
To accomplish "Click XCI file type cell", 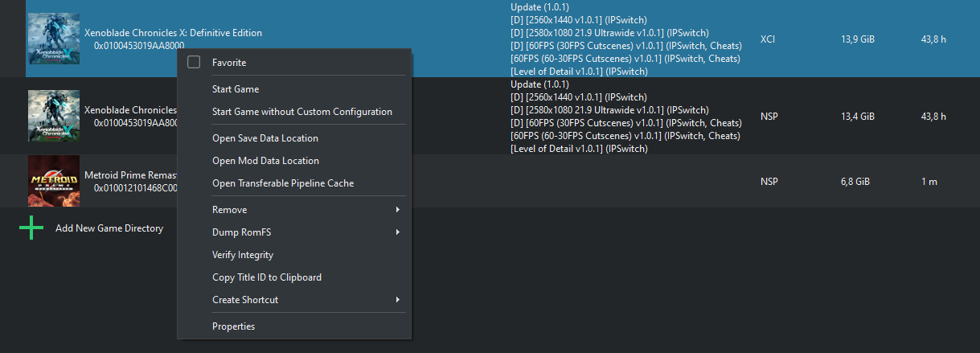I will tap(767, 39).
